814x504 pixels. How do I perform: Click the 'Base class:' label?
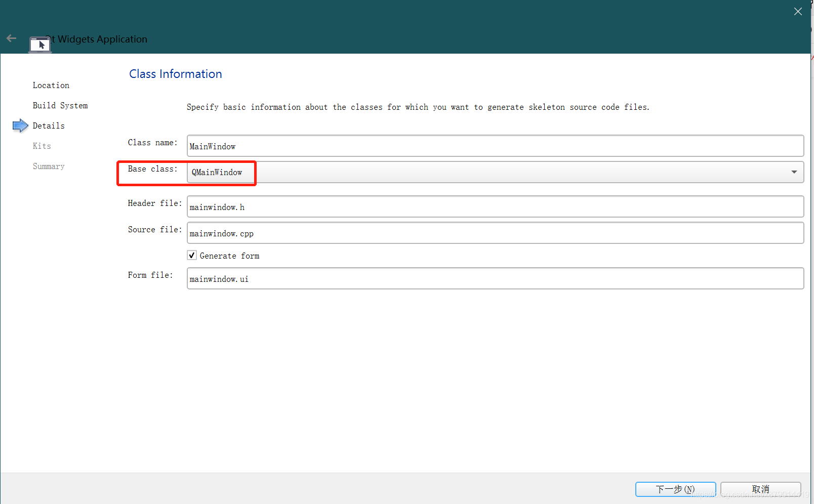(x=152, y=169)
